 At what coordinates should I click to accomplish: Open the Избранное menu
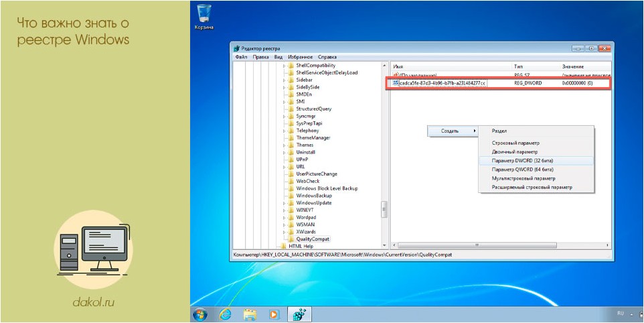[x=300, y=57]
